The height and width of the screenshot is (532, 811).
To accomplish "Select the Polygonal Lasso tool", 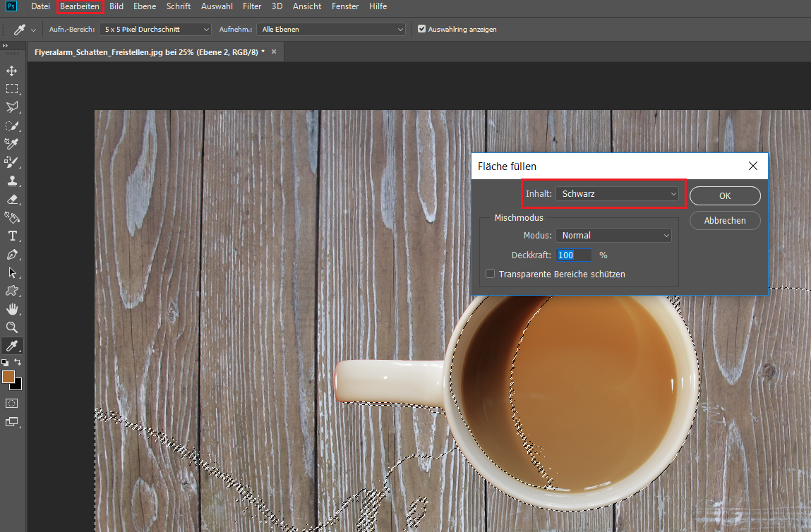I will (x=12, y=107).
